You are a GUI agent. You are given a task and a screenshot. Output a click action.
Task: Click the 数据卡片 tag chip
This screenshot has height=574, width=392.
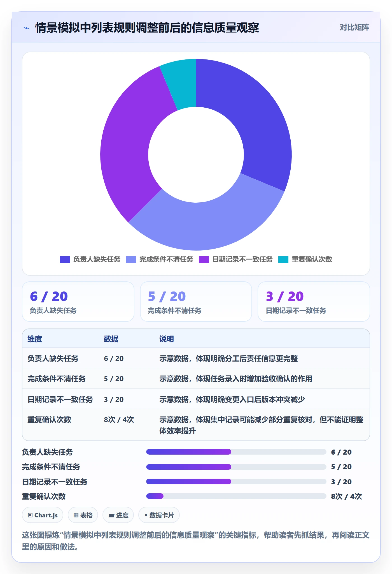point(159,515)
